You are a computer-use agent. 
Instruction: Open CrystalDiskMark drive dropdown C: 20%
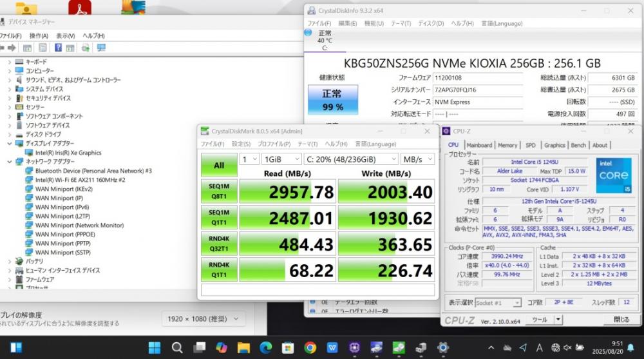tap(351, 159)
